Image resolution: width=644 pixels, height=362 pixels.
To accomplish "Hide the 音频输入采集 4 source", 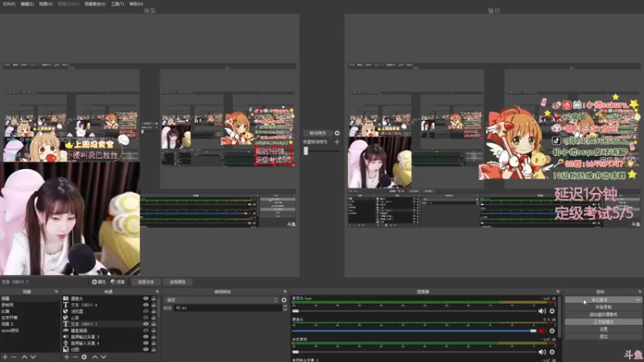I will click(x=146, y=343).
